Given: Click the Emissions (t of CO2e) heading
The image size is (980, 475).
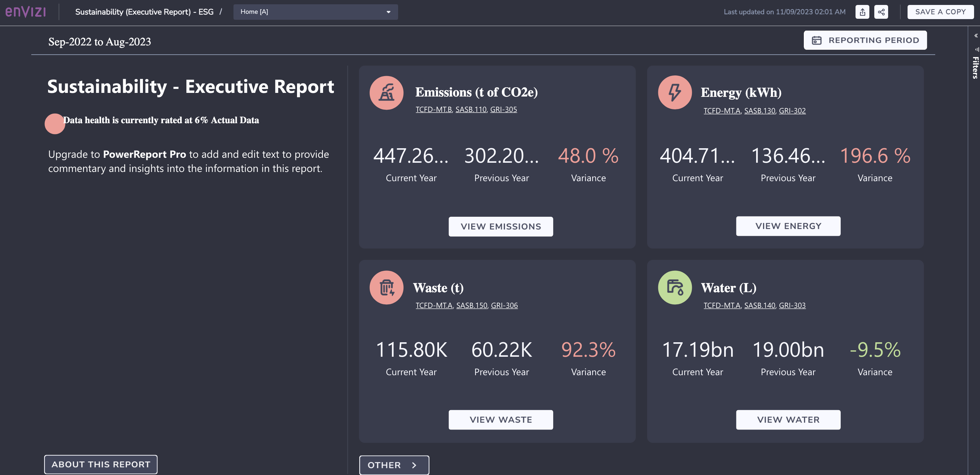Looking at the screenshot, I should pyautogui.click(x=476, y=92).
